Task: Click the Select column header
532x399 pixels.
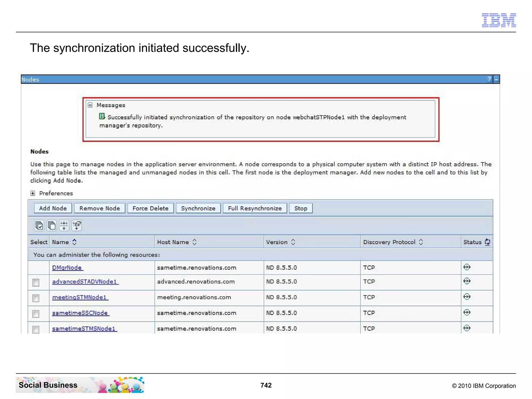Action: point(39,242)
